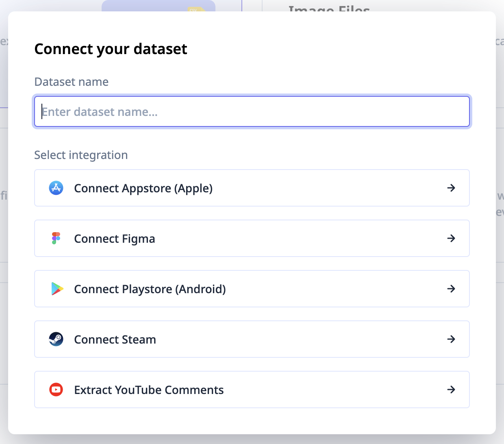
Task: Click the Figma logo icon
Action: pos(56,238)
